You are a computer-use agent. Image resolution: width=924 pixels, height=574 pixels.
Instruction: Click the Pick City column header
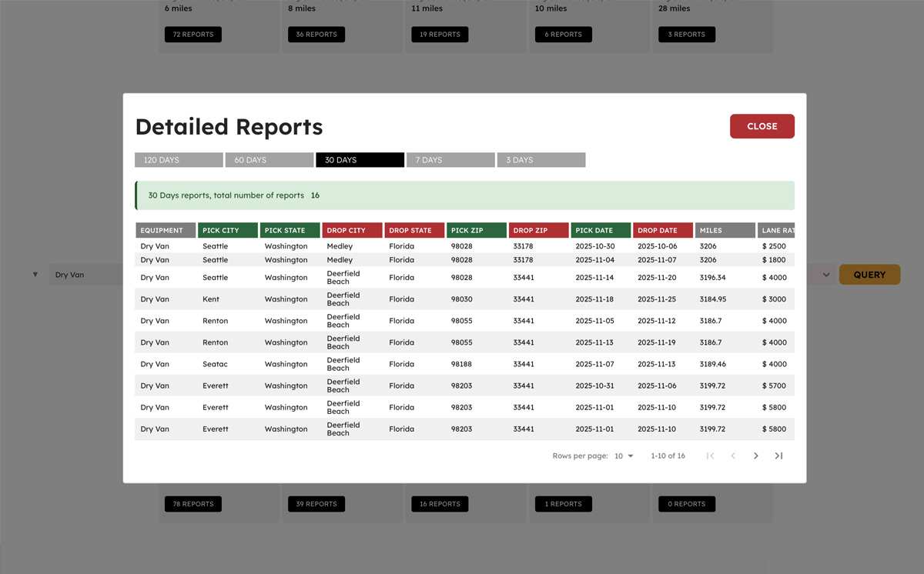pyautogui.click(x=227, y=230)
